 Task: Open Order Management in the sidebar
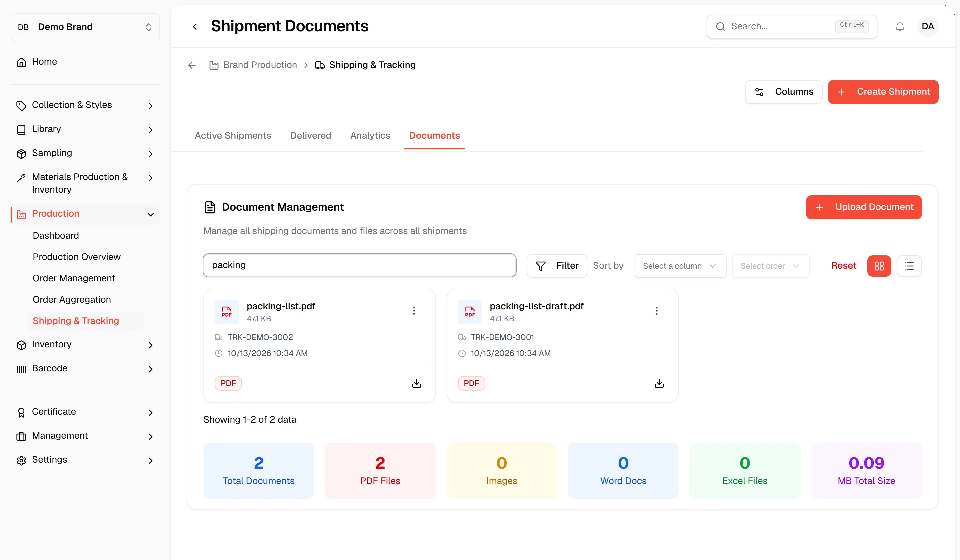tap(74, 278)
